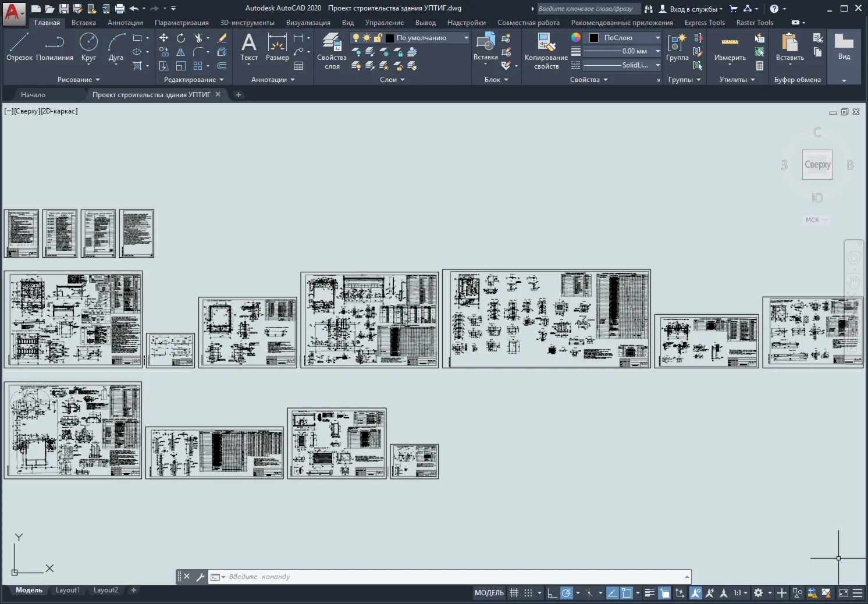Screen dimensions: 868x604
Task: Expand the Утилиты panel
Action: coord(737,80)
